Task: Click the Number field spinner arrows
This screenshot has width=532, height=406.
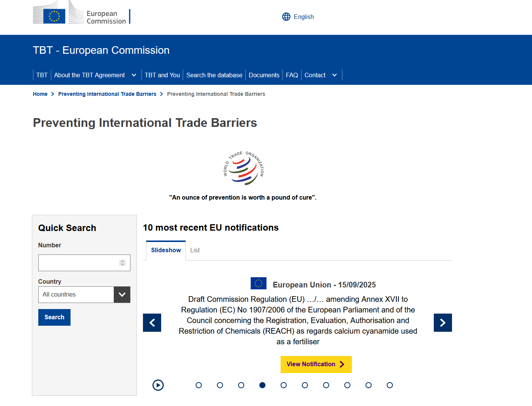Action: pyautogui.click(x=122, y=263)
